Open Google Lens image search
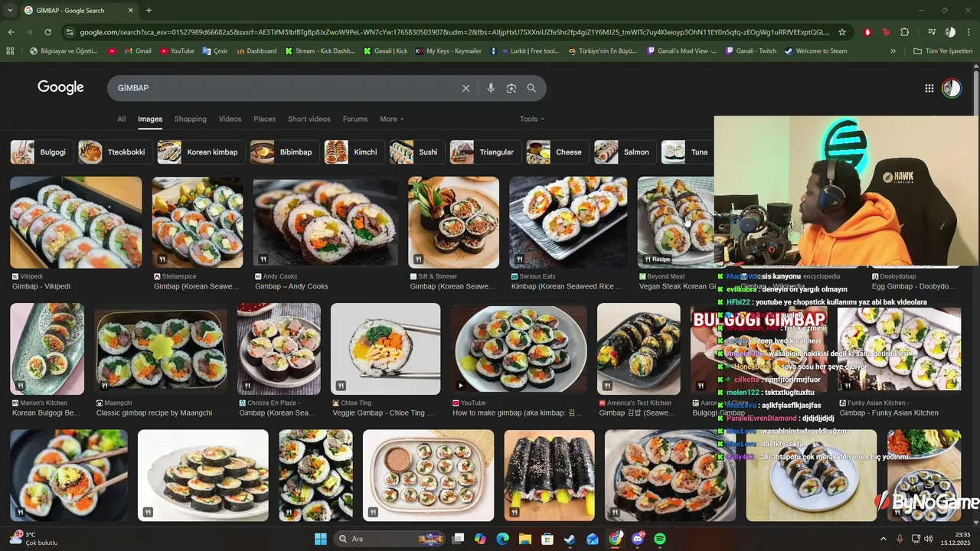 (511, 88)
